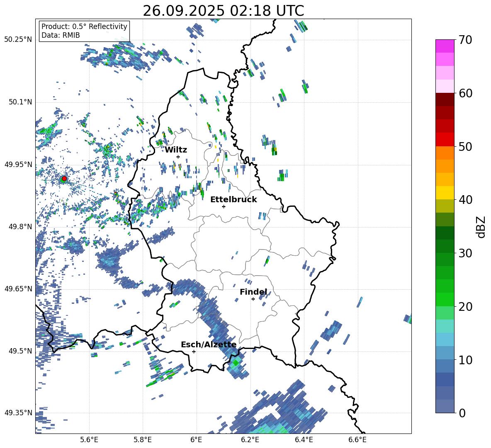491x448 pixels.
Task: Click the dBZ colorbar axis label
Action: click(480, 227)
